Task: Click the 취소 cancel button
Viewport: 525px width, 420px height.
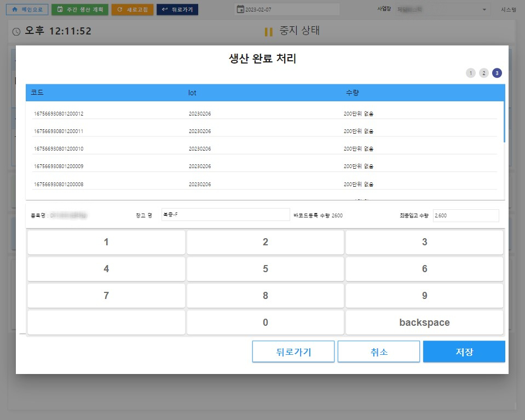Action: pos(379,352)
